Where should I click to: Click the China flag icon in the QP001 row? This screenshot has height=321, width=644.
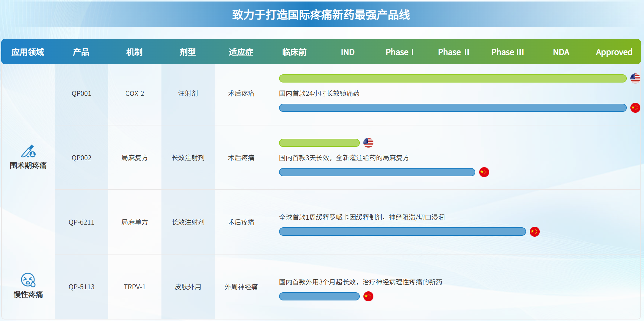coord(635,108)
